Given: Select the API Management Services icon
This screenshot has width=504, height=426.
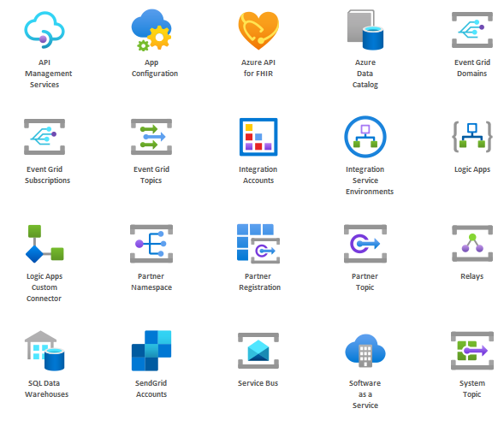Looking at the screenshot, I should 44,30.
